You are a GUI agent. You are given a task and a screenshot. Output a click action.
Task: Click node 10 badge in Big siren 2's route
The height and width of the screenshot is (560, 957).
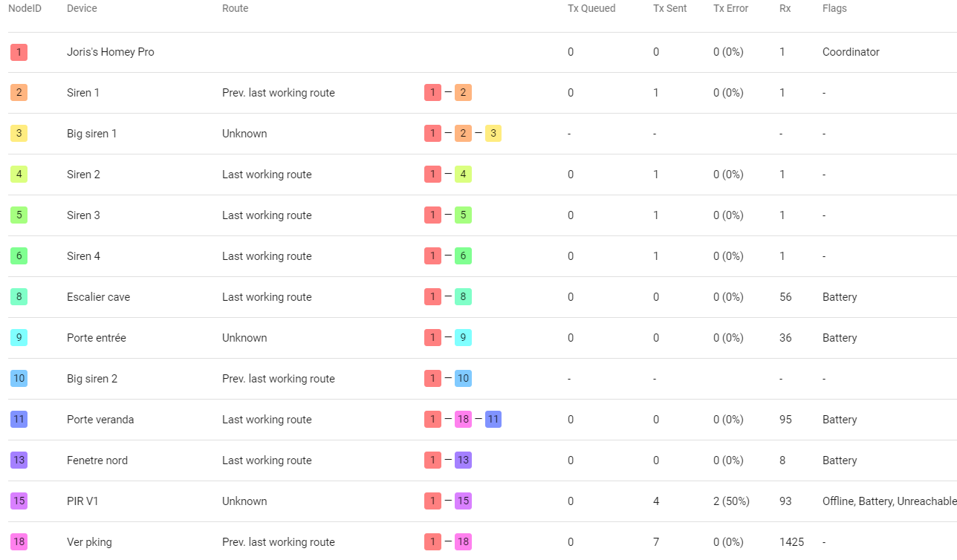[x=463, y=379]
